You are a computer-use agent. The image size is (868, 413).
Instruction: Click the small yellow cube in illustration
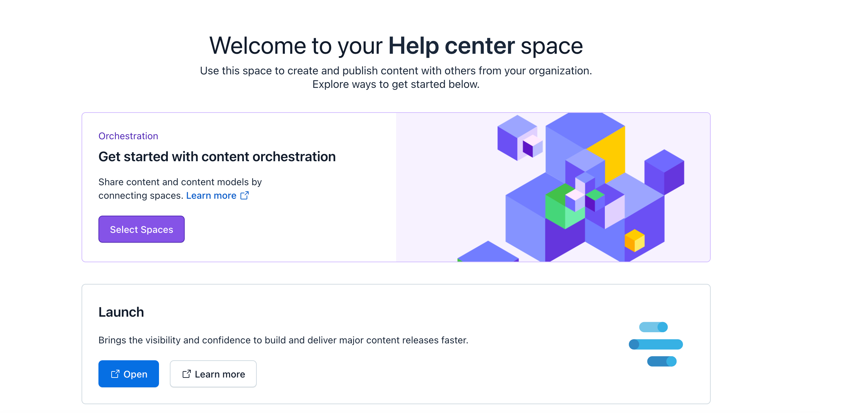[x=635, y=241]
